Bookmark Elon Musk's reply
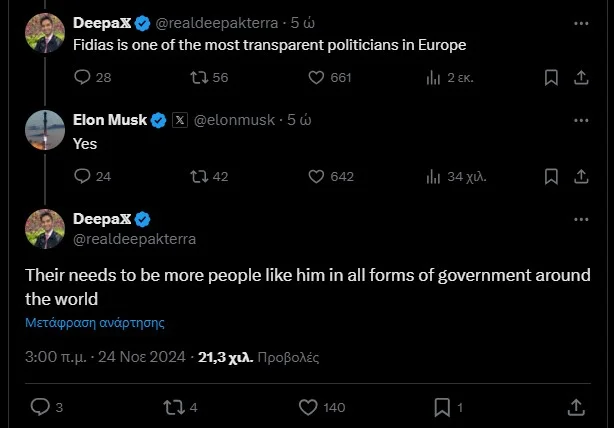This screenshot has width=614, height=428. [550, 176]
